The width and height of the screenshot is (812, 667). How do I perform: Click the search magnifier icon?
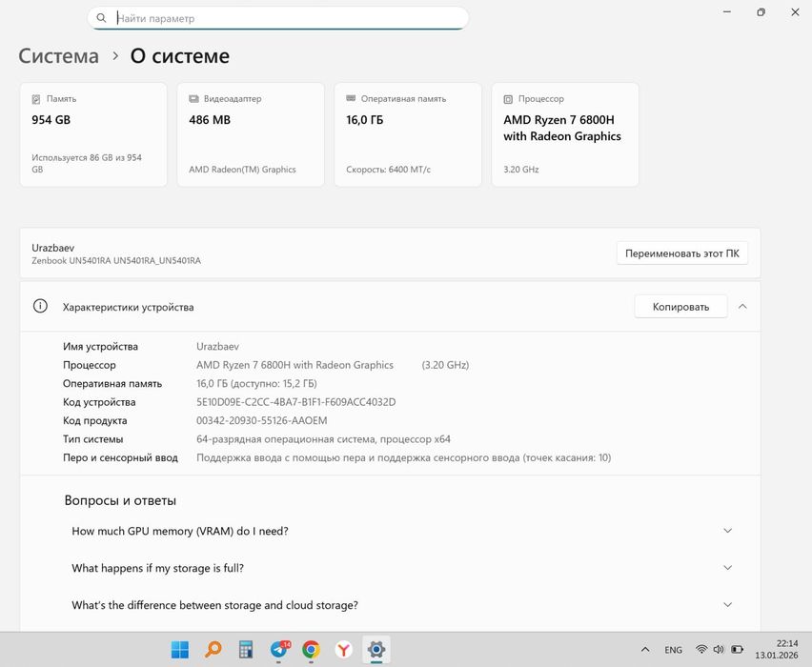point(101,18)
